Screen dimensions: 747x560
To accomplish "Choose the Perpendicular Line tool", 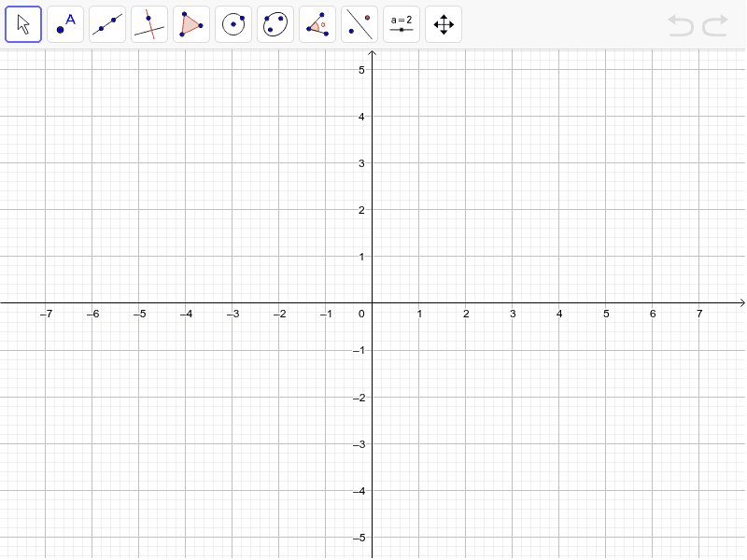I will click(x=149, y=23).
